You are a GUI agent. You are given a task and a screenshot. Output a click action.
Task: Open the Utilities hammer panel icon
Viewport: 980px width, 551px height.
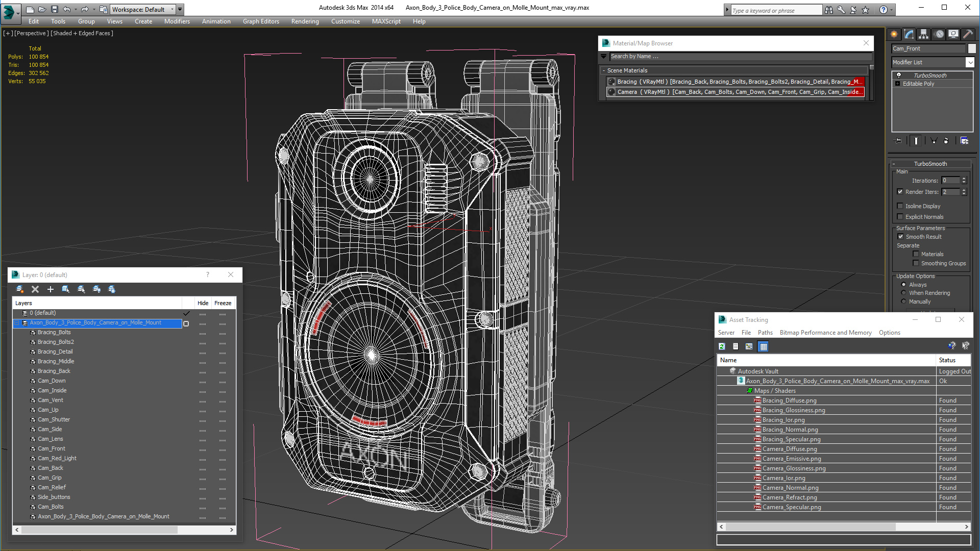tap(968, 34)
